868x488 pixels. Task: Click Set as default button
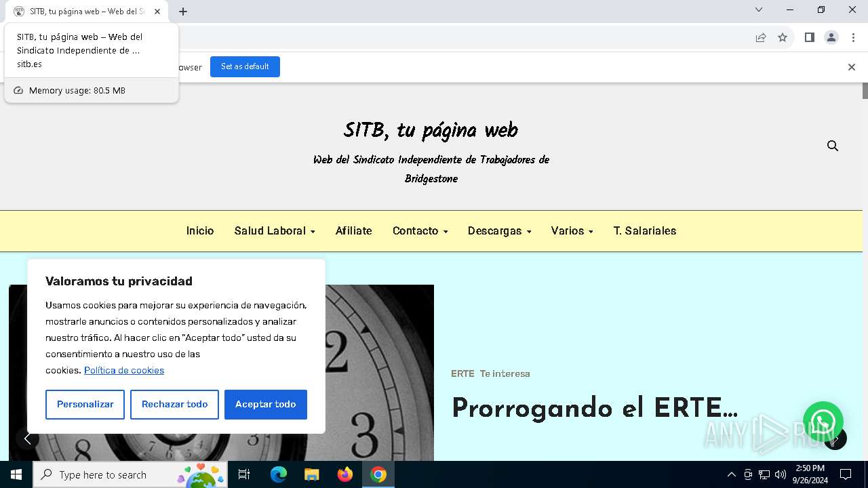245,66
